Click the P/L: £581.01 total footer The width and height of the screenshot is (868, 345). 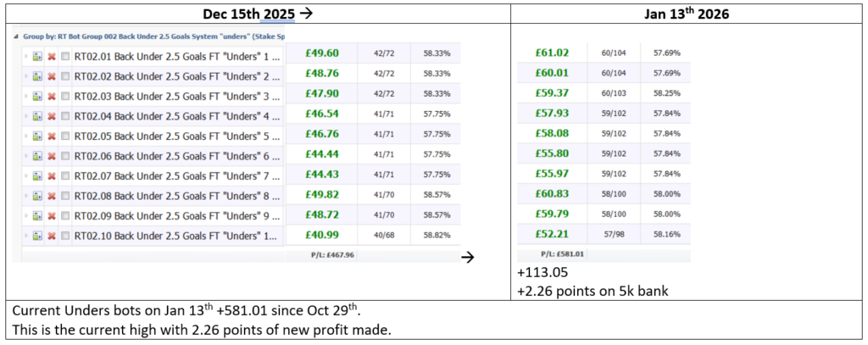(x=562, y=253)
